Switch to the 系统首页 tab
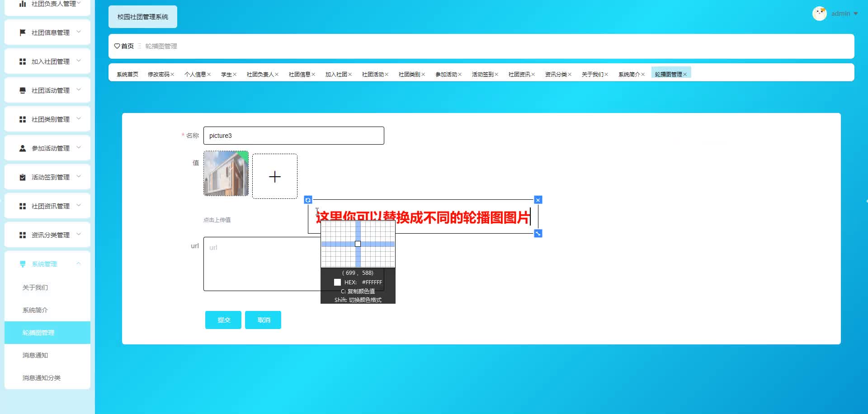The image size is (868, 414). [127, 75]
